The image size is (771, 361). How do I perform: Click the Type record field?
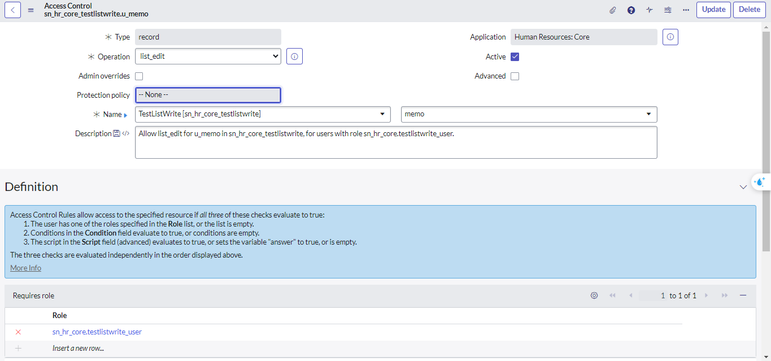208,37
